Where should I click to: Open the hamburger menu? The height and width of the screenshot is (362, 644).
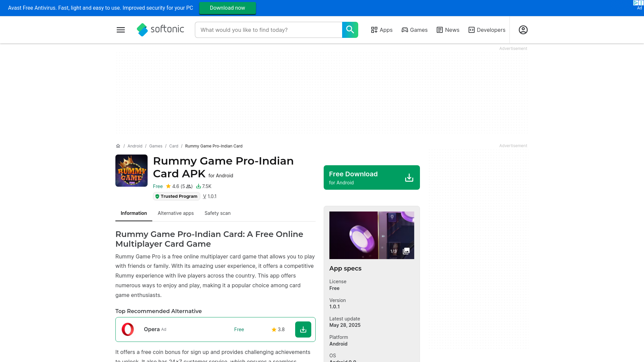coord(121,30)
